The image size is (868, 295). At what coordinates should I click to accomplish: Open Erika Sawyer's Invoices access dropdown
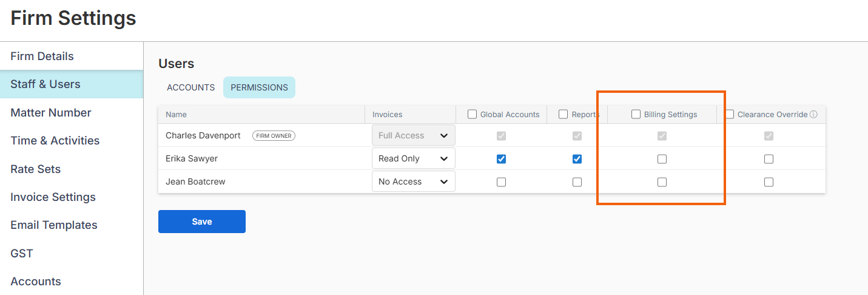413,158
